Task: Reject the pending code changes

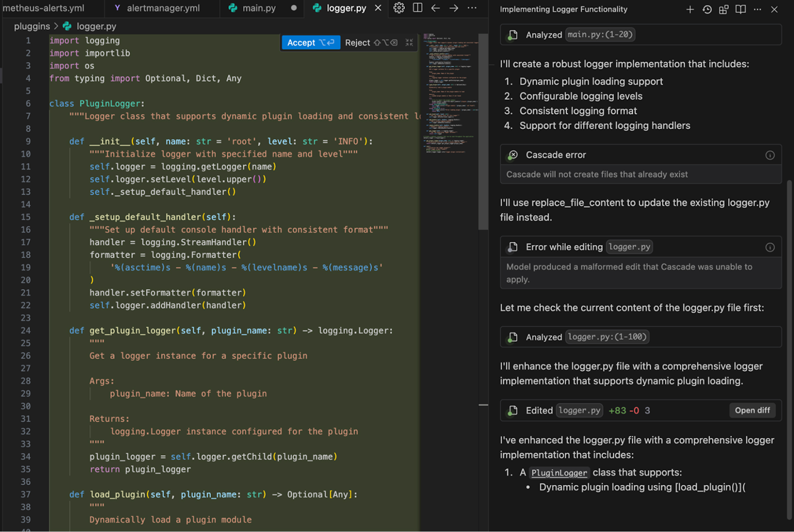Action: 357,43
